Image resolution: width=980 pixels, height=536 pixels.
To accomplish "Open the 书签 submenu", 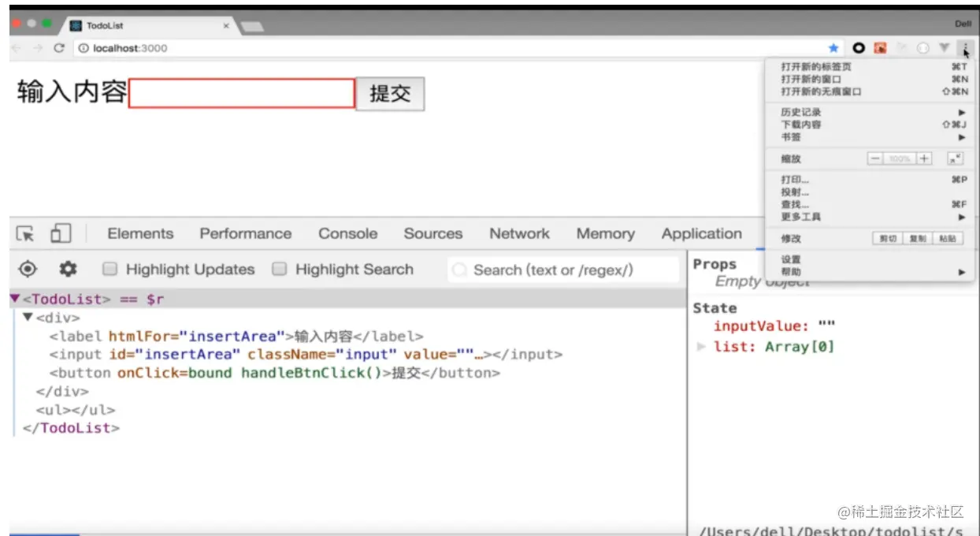I will pos(870,137).
